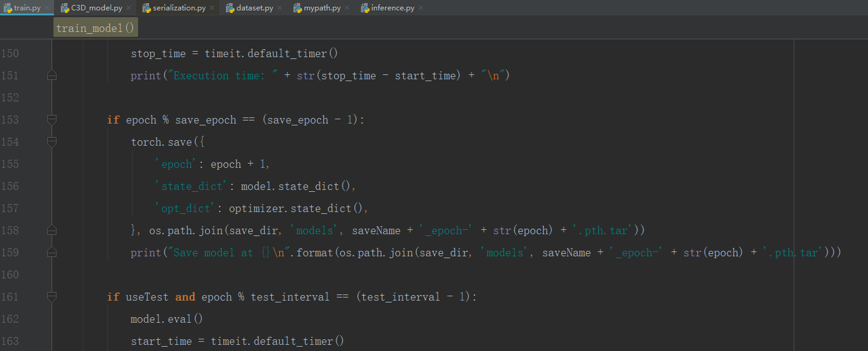Screen dimensions: 868x351
Task: Click the 'opt_dict' dictionary key
Action: pyautogui.click(x=186, y=208)
